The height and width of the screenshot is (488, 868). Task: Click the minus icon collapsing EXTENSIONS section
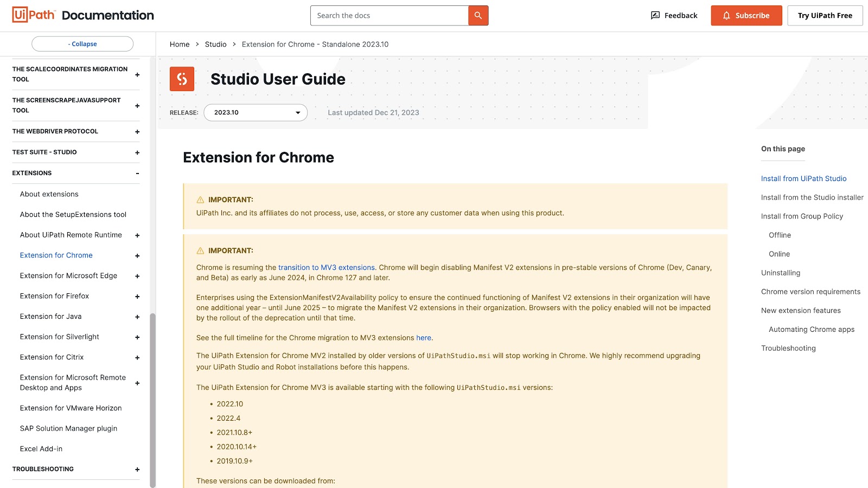[137, 174]
